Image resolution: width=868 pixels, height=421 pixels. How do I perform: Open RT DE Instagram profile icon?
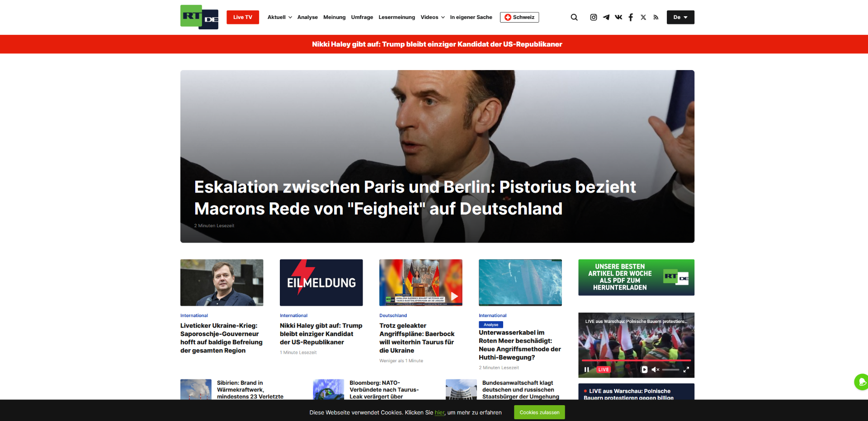(594, 17)
